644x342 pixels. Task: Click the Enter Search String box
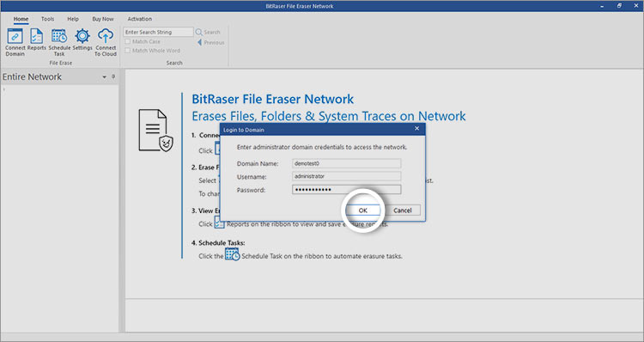[158, 32]
